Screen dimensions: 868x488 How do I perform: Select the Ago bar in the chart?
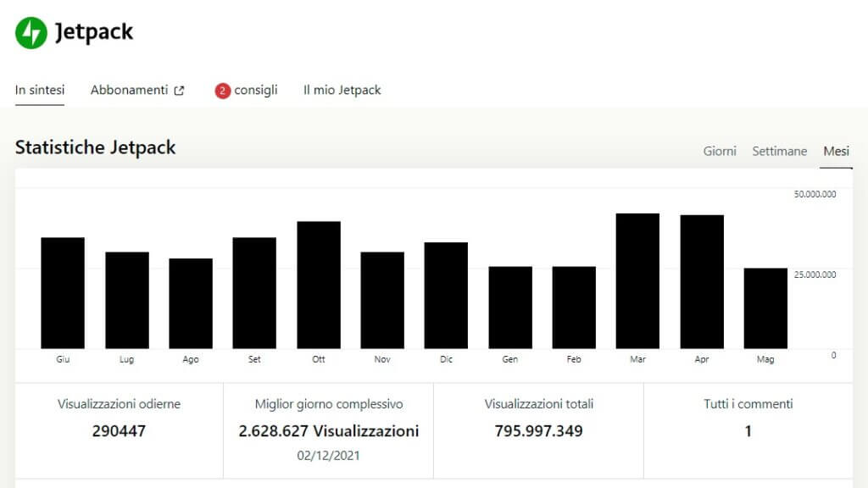coord(191,304)
